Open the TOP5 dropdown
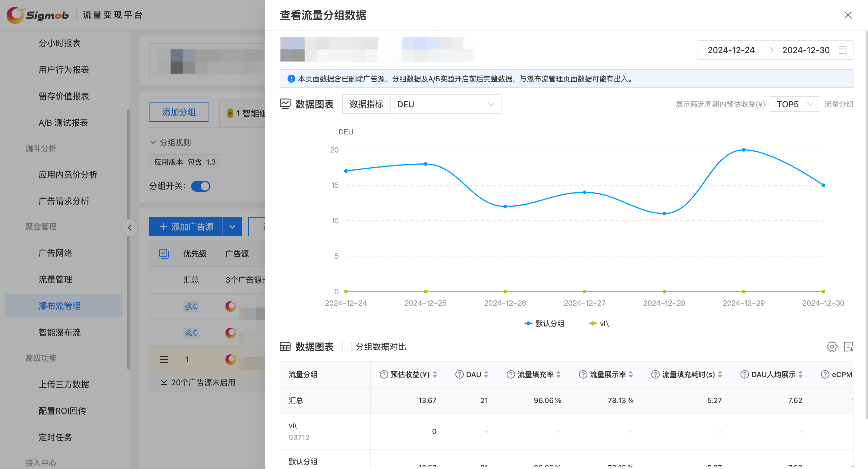Screen dimensions: 868x469 [x=794, y=104]
